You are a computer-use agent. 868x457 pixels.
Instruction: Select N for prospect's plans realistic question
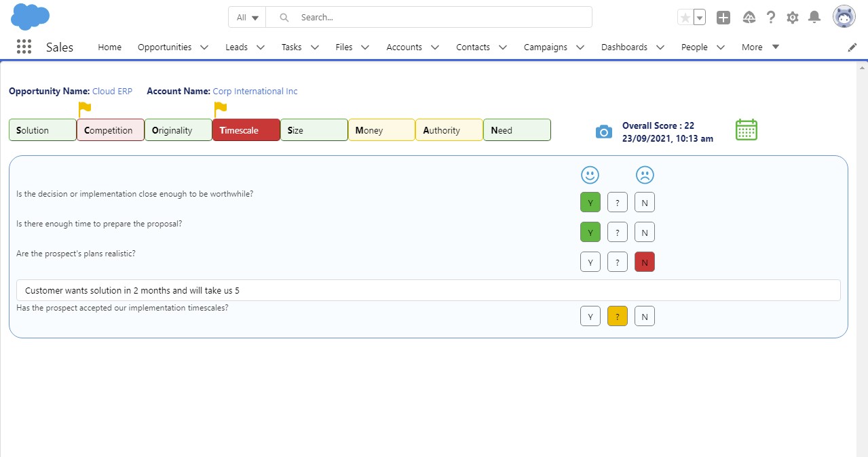[644, 261]
